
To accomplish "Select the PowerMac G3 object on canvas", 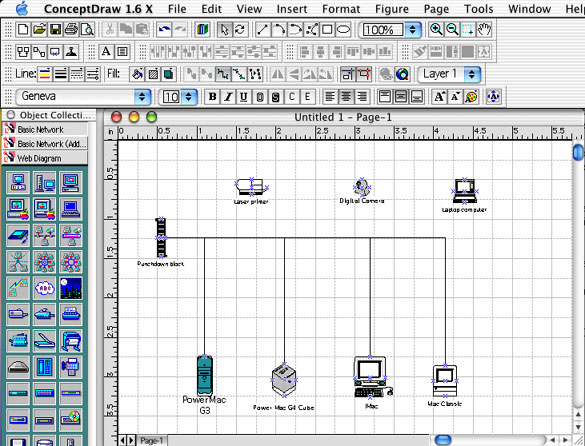I will click(x=204, y=375).
